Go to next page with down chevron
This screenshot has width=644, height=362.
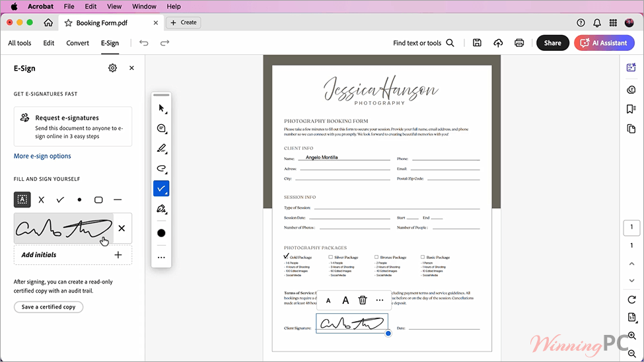tap(631, 281)
